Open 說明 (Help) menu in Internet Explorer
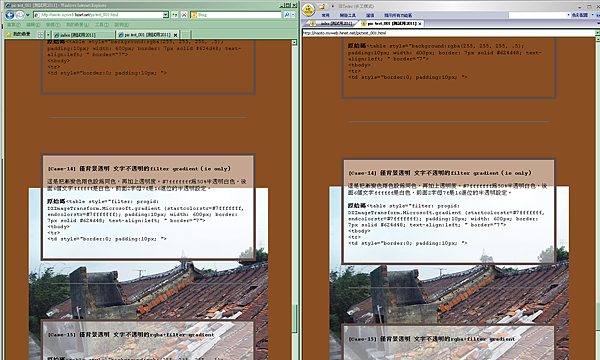 122,24
